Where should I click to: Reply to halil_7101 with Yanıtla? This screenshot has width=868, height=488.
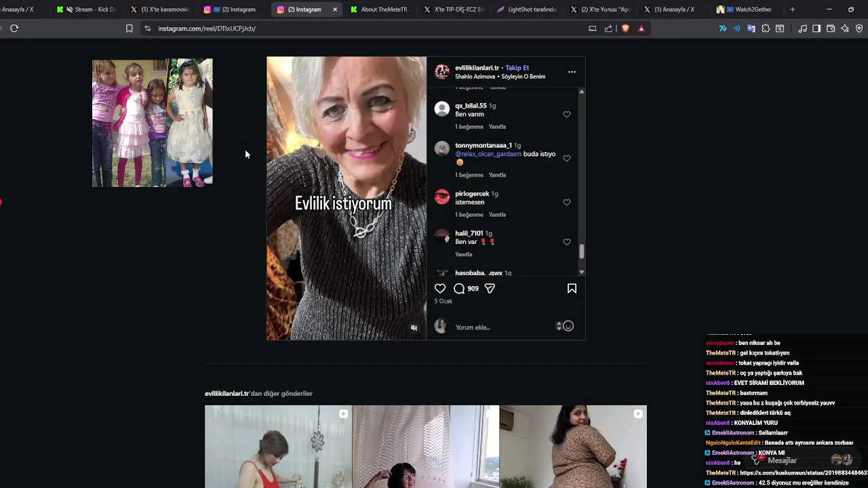coord(464,255)
